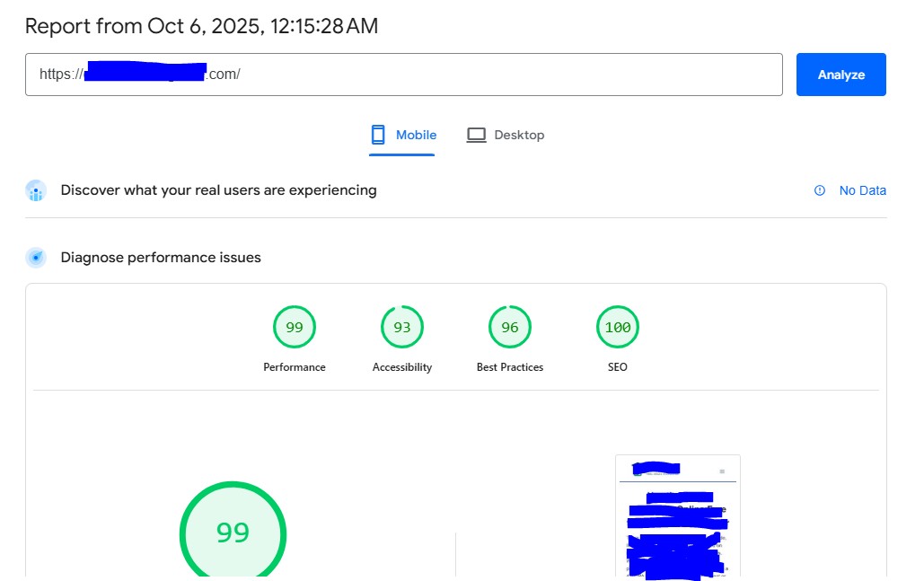Viewport: 924px width, 581px height.
Task: Click the large 99 performance circle
Action: pos(233,533)
